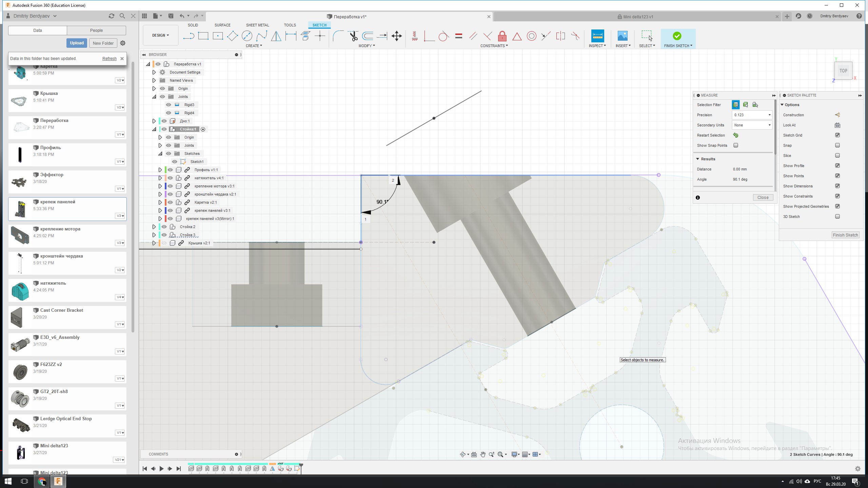Image resolution: width=868 pixels, height=488 pixels.
Task: Click the Mirror sketch tool
Action: tap(276, 36)
